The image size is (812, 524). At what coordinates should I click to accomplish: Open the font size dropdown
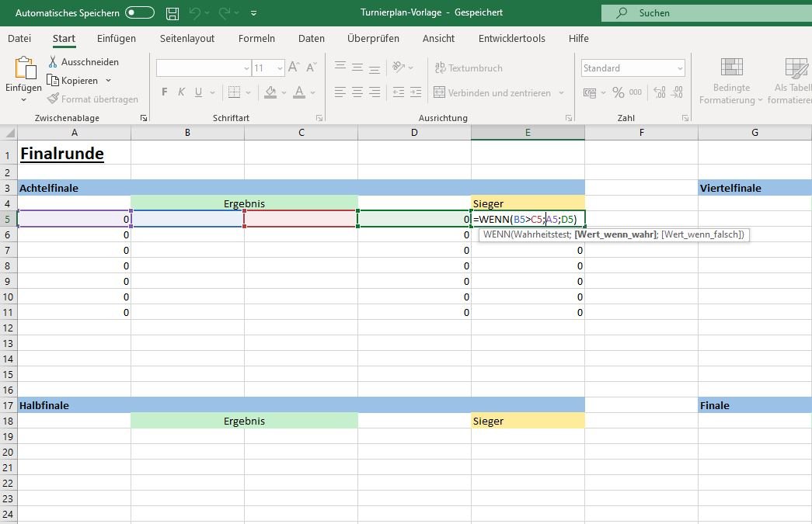[280, 68]
